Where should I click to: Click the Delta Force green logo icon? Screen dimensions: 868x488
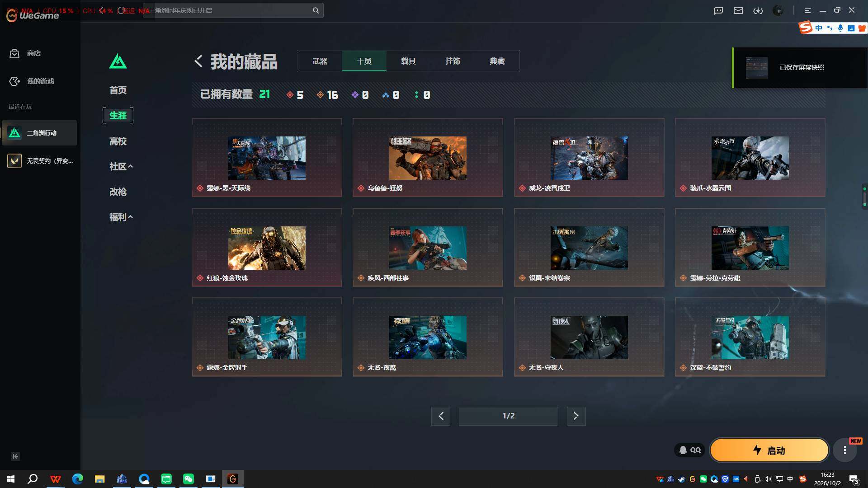coord(118,61)
